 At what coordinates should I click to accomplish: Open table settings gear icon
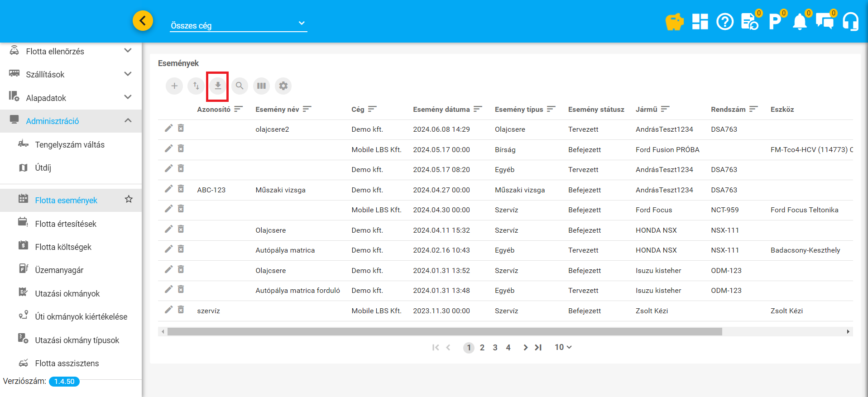[x=283, y=86]
